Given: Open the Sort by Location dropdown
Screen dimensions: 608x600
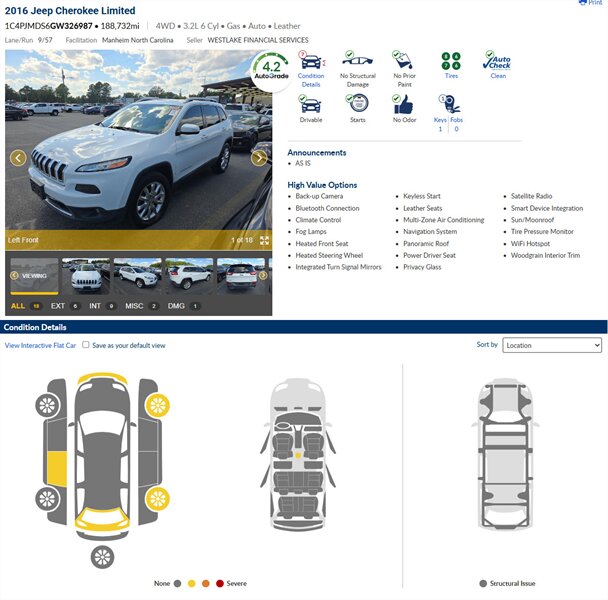Looking at the screenshot, I should (x=552, y=345).
